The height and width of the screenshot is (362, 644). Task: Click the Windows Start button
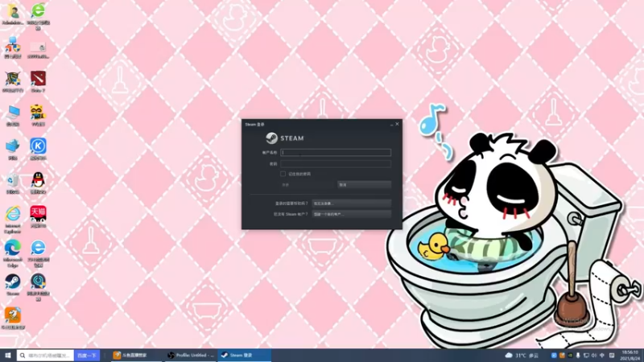pos(8,356)
